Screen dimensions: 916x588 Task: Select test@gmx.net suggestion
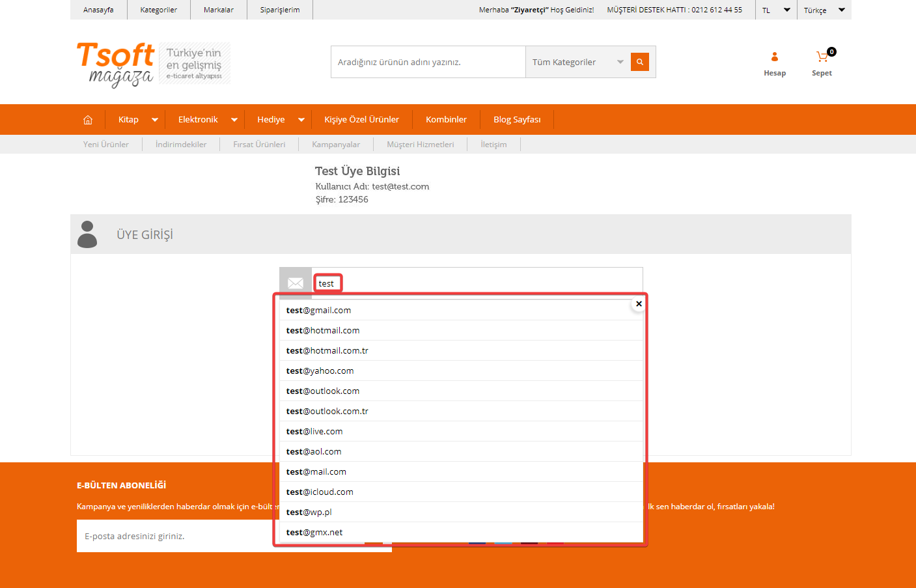tap(461, 533)
